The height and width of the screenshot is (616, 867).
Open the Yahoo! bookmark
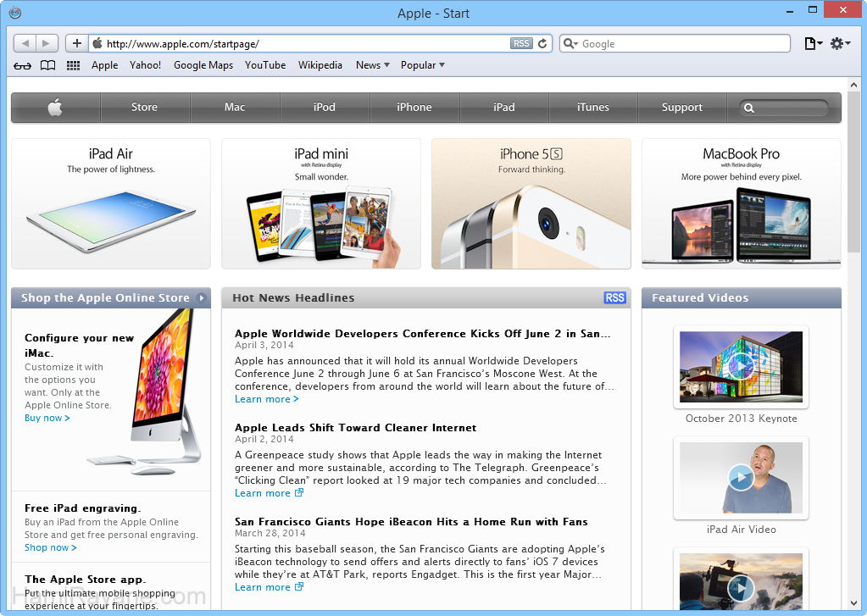point(146,65)
